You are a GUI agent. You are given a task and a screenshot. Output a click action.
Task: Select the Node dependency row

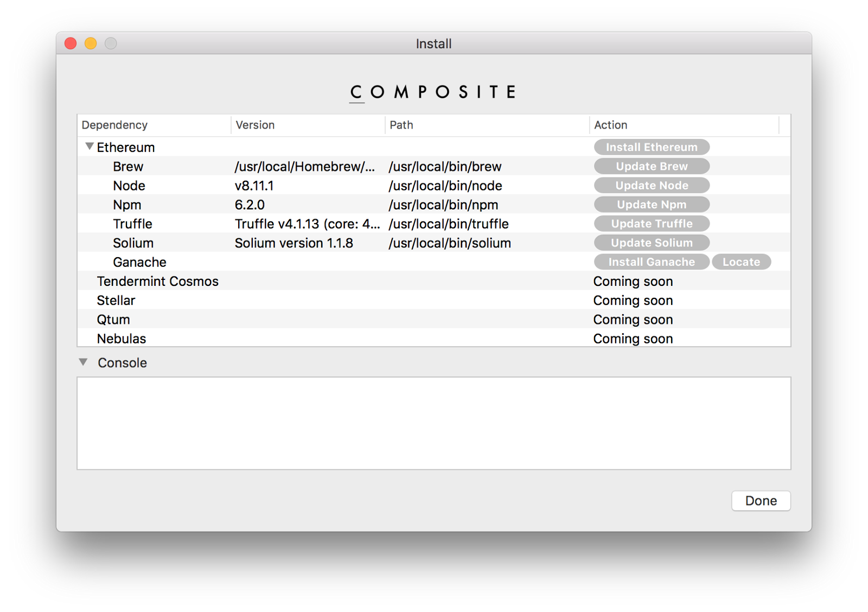point(434,185)
